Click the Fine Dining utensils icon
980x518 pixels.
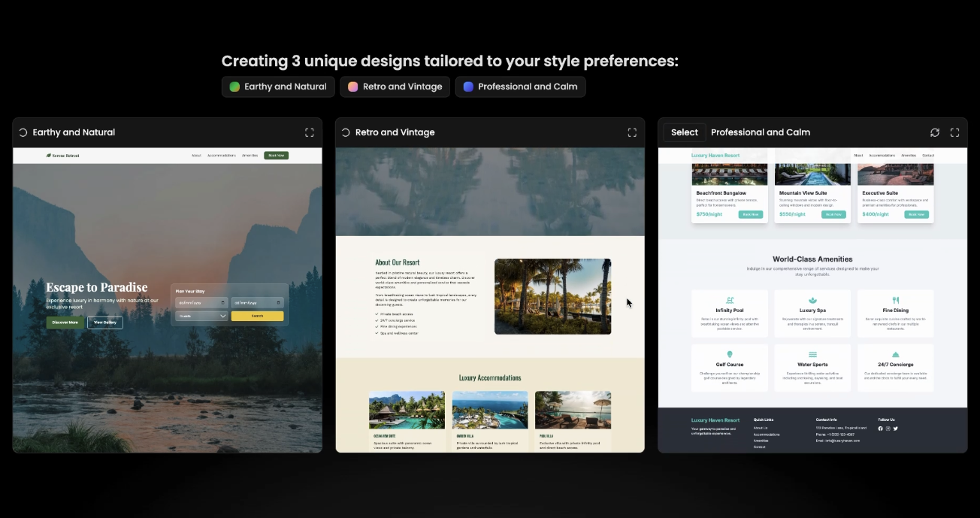895,300
